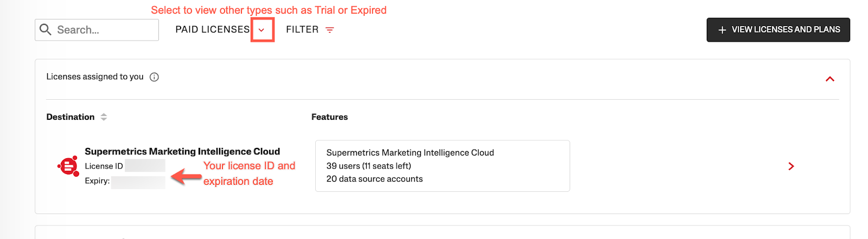This screenshot has height=239, width=868.
Task: Click the Features column header
Action: [329, 117]
